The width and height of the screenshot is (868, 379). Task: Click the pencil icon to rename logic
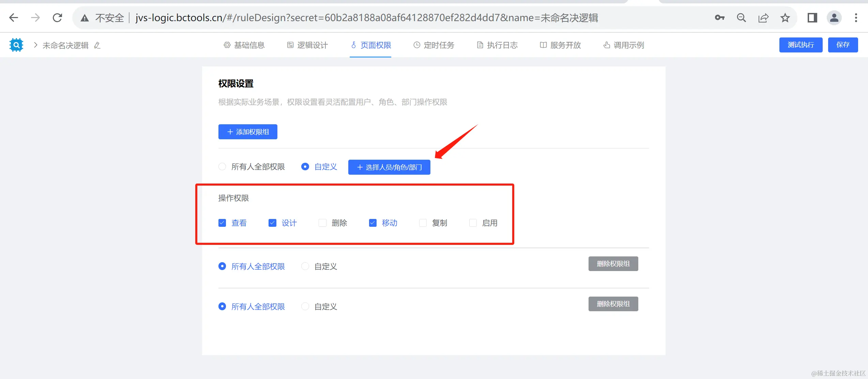click(97, 45)
